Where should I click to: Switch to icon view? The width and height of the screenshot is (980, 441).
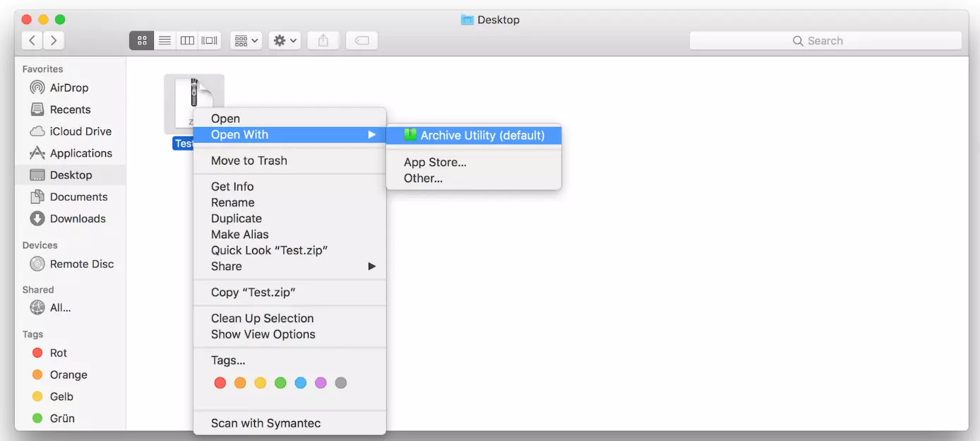click(x=141, y=40)
